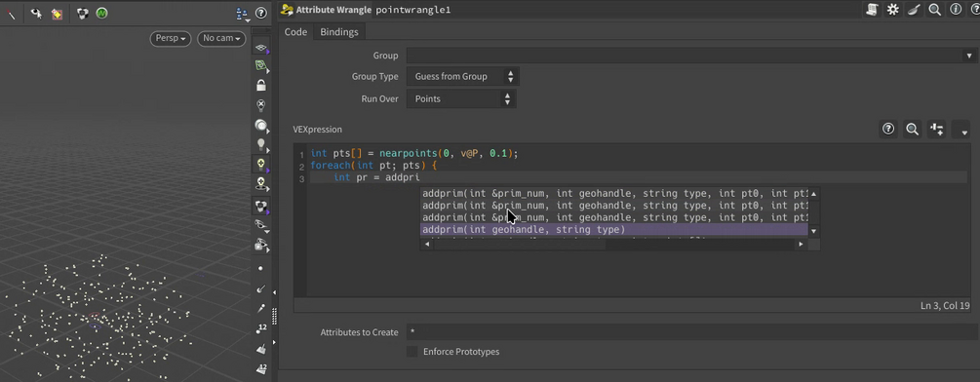Open the node info 'i' icon
The image size is (980, 382).
955,10
